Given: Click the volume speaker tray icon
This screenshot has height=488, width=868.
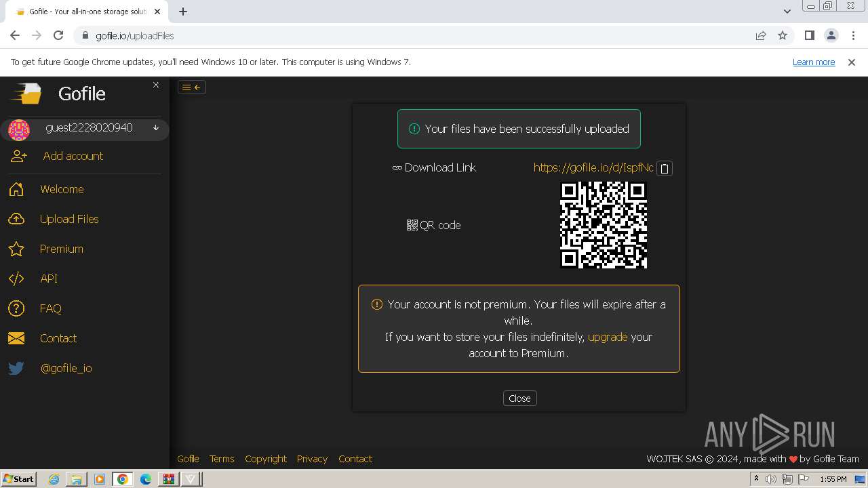Looking at the screenshot, I should pyautogui.click(x=771, y=479).
